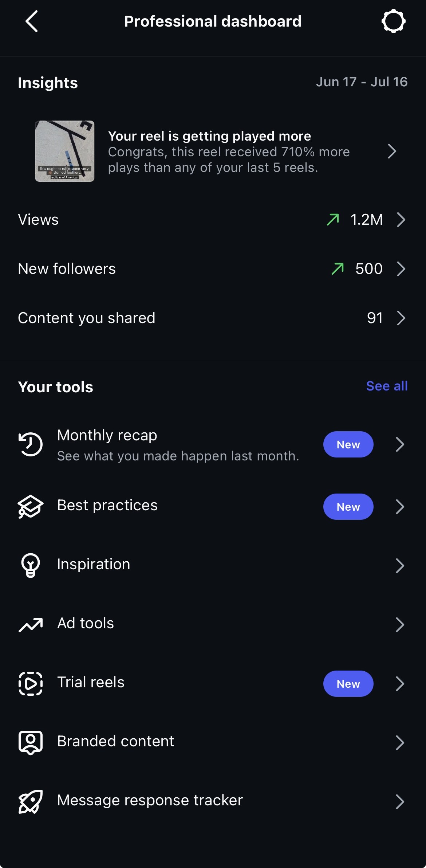426x868 pixels.
Task: Open the Monthly recap menu item
Action: 213,444
